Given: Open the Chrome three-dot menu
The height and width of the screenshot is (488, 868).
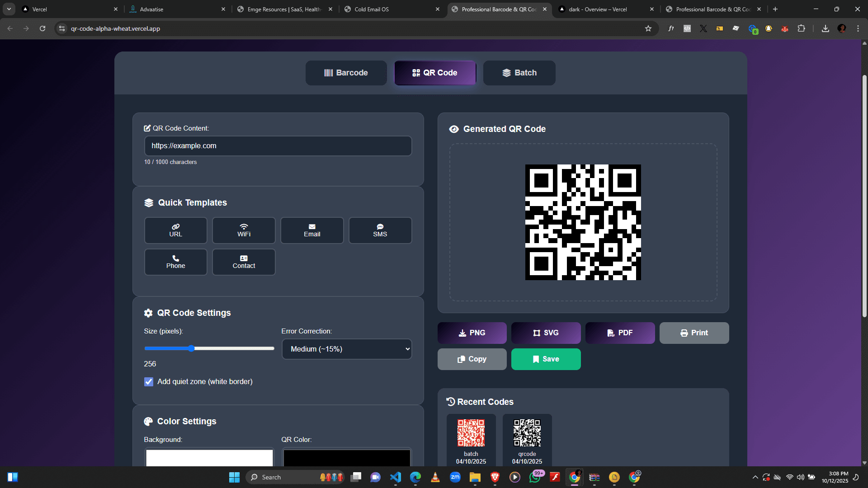Looking at the screenshot, I should (x=858, y=28).
